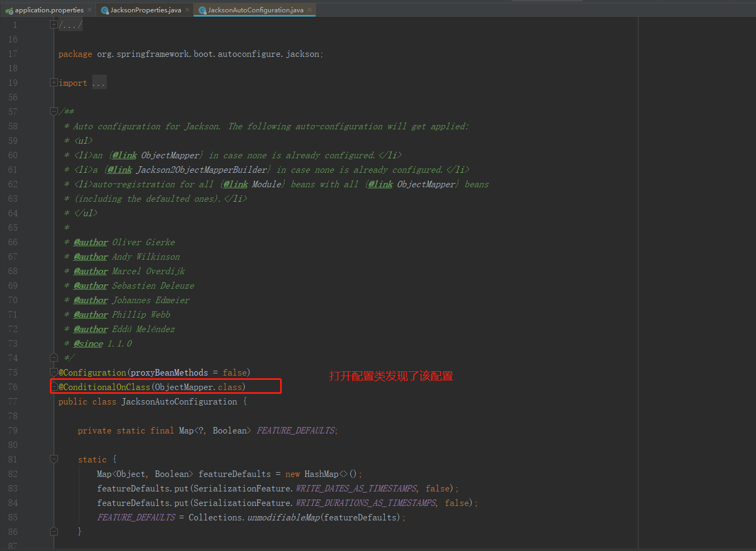Collapse the fold at @Configuration on line 75
756x551 pixels.
[x=54, y=372]
